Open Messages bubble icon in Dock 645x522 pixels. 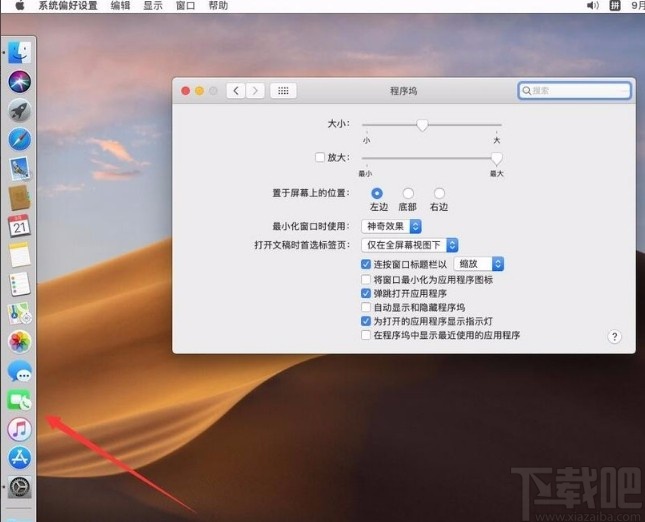tap(19, 371)
